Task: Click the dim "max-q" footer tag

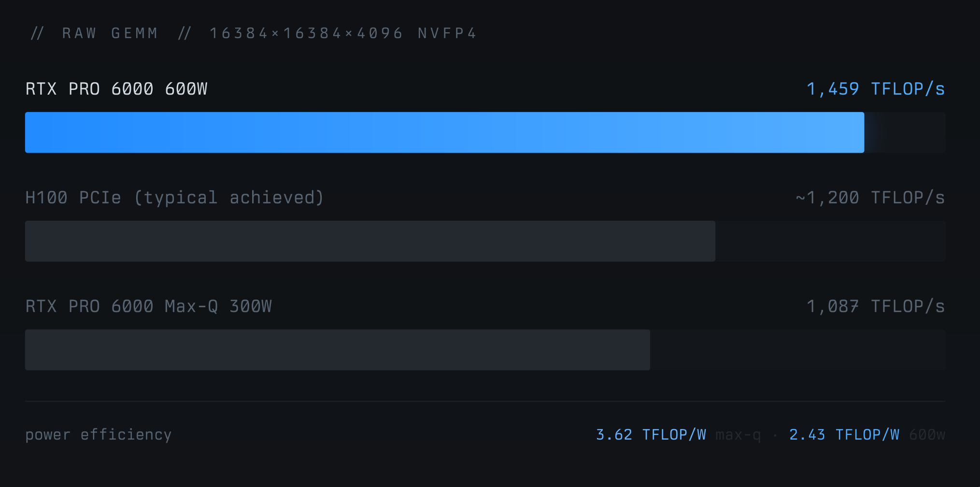Action: pos(738,435)
